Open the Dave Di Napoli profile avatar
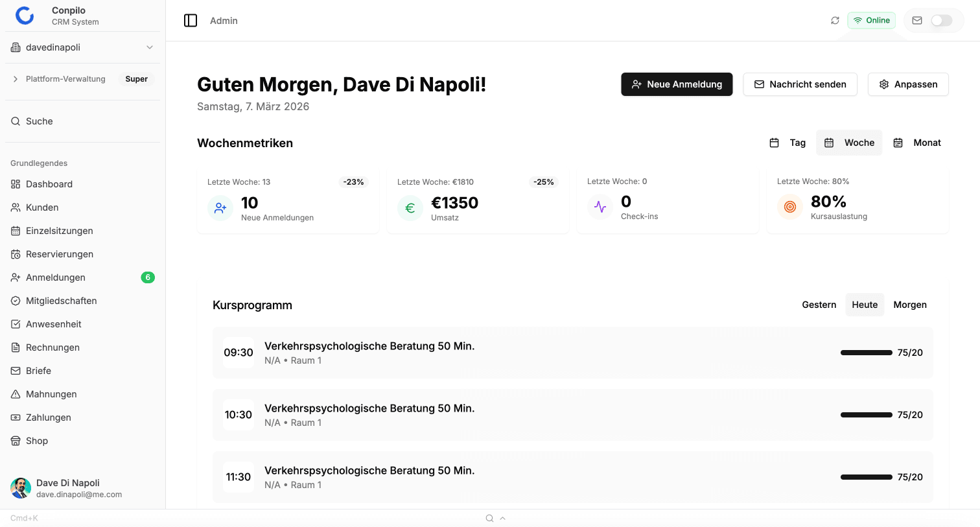The width and height of the screenshot is (980, 527). tap(21, 488)
